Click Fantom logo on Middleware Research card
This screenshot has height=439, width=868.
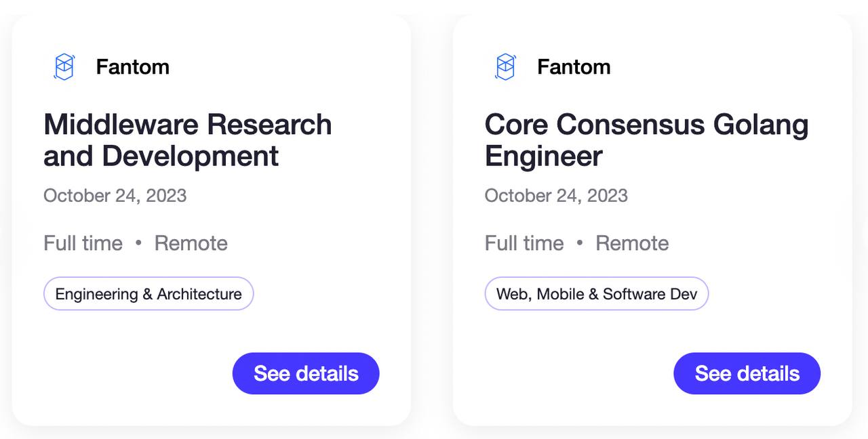(64, 67)
